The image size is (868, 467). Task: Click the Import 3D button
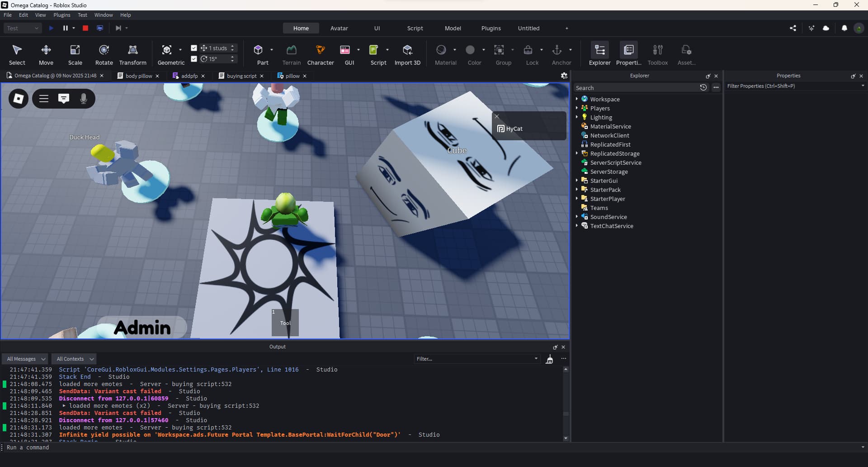(x=407, y=55)
